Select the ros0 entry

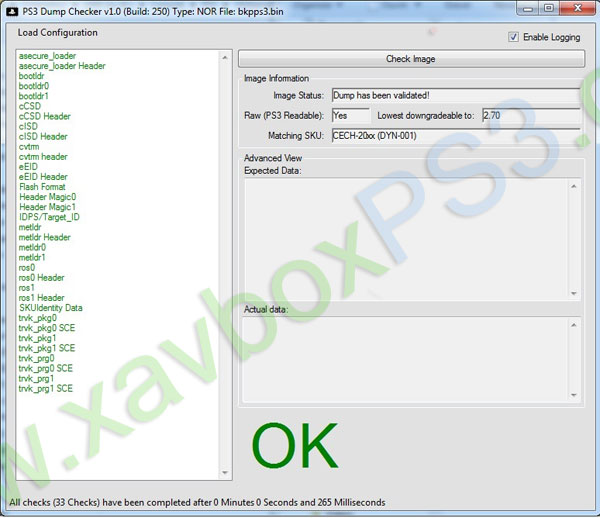click(x=27, y=267)
